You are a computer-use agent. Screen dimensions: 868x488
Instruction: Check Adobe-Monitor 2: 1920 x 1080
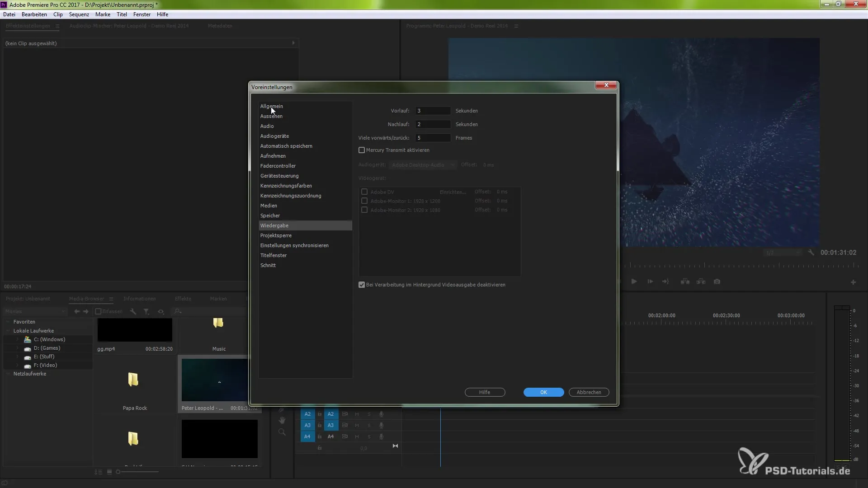tap(364, 210)
